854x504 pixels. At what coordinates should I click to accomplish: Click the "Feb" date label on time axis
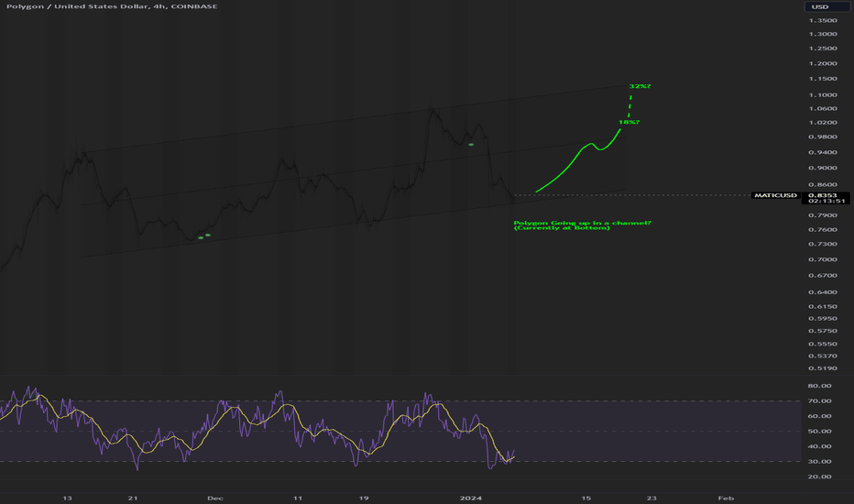[x=726, y=498]
